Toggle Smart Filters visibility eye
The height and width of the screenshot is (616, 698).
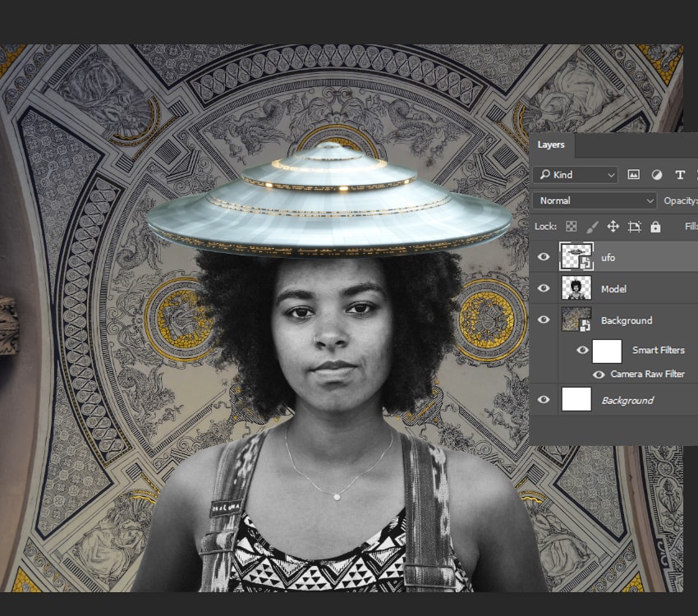click(x=582, y=350)
